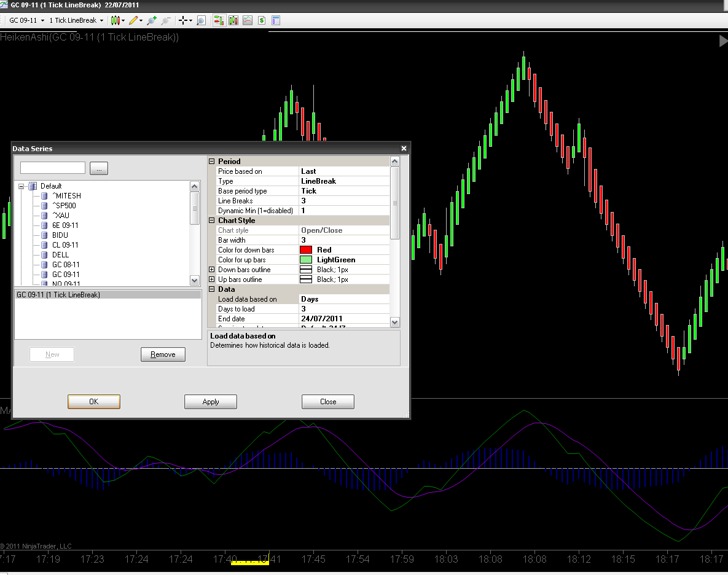Click the Type value LineBreak
728x575 pixels.
[345, 181]
